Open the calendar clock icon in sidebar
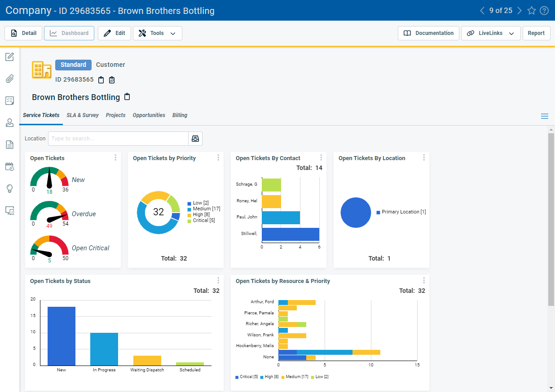 click(9, 166)
